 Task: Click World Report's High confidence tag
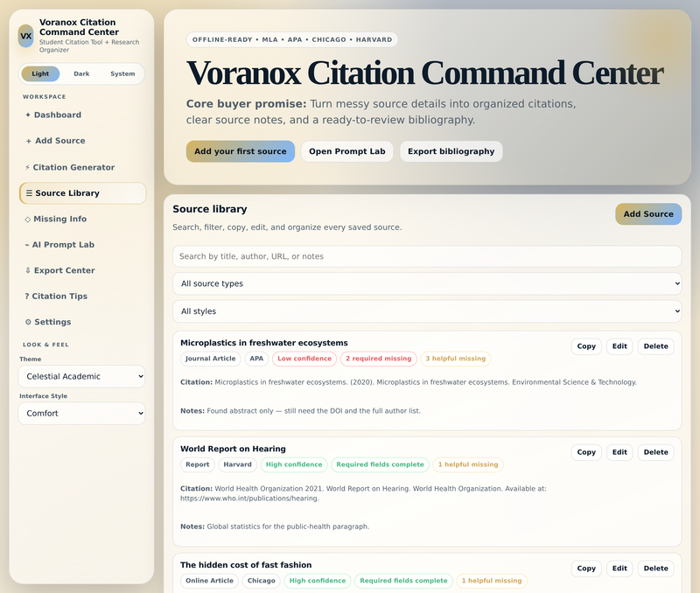[x=294, y=465]
